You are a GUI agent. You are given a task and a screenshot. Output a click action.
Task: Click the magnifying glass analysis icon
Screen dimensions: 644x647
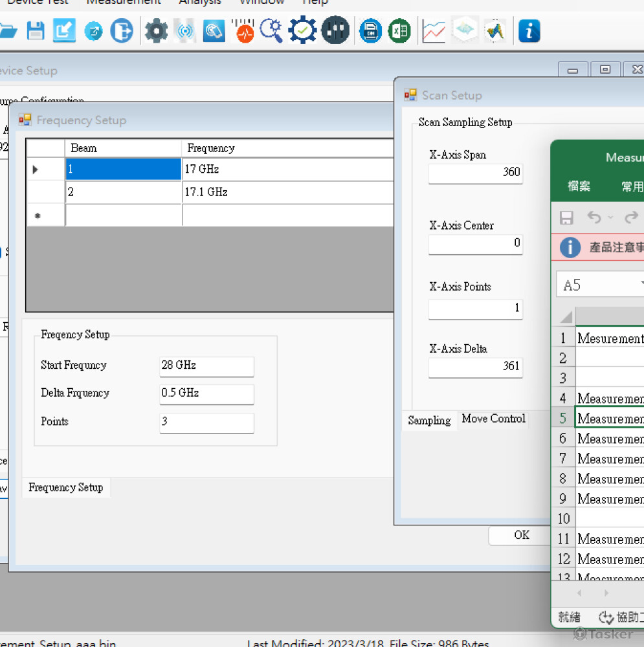point(271,30)
